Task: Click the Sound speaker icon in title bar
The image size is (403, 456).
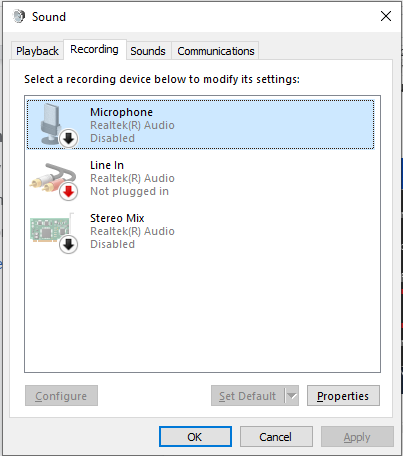Action: tap(19, 16)
